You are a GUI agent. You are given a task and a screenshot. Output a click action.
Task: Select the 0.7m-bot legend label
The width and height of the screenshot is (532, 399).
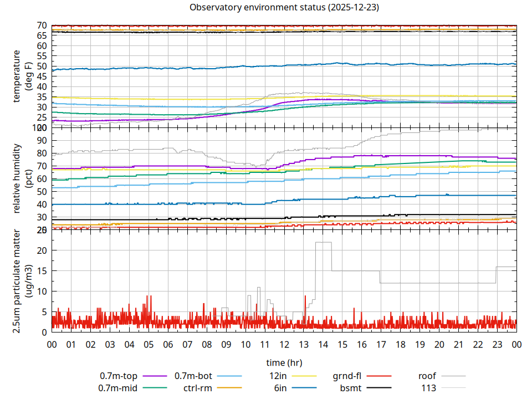(x=193, y=376)
